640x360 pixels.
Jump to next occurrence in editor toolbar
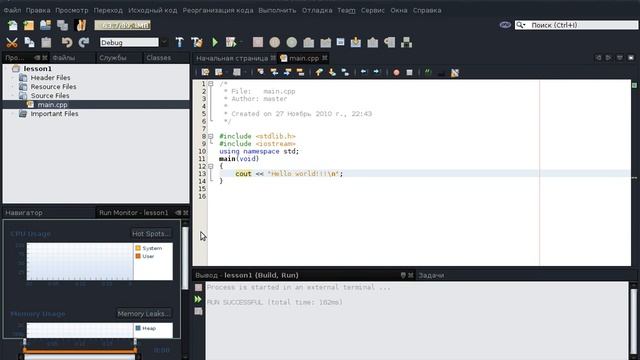[x=287, y=73]
